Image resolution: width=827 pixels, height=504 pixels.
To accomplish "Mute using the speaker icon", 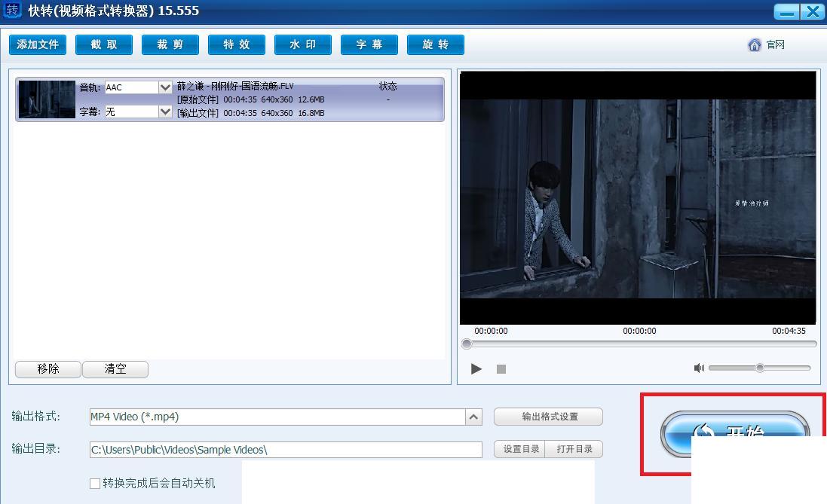I will (699, 368).
